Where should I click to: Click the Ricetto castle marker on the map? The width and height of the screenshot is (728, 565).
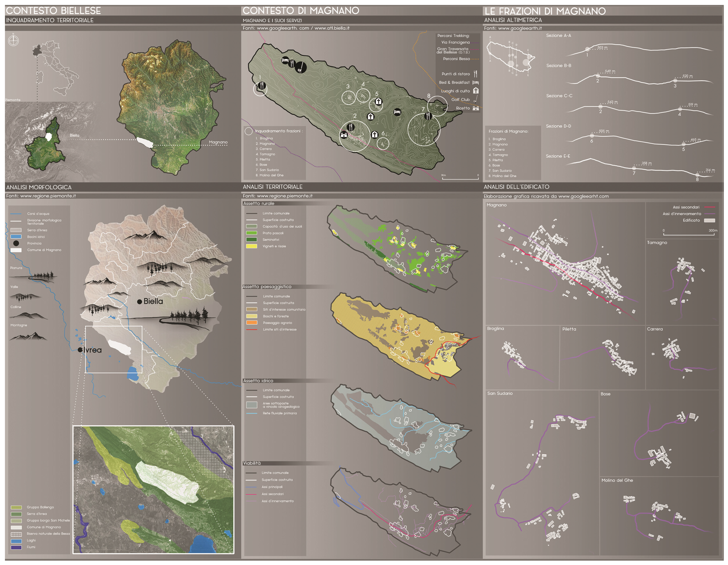(x=344, y=135)
